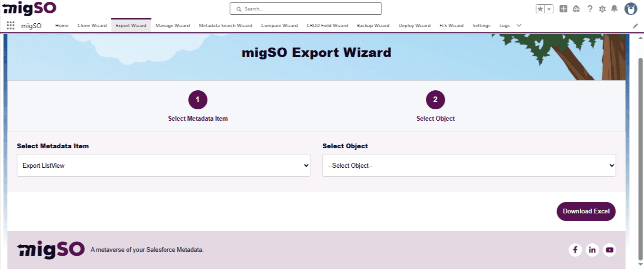Click the metaverse of your Salesforce Metadata tagline

click(147, 250)
